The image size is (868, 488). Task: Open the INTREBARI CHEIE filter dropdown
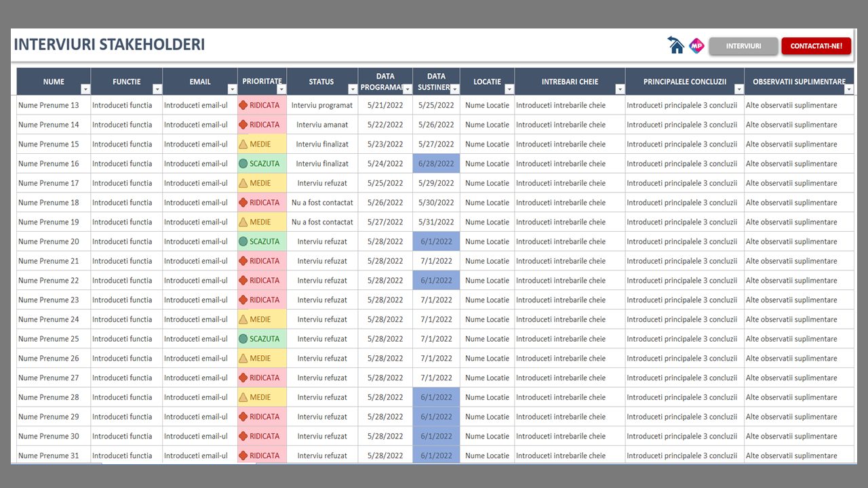click(620, 89)
